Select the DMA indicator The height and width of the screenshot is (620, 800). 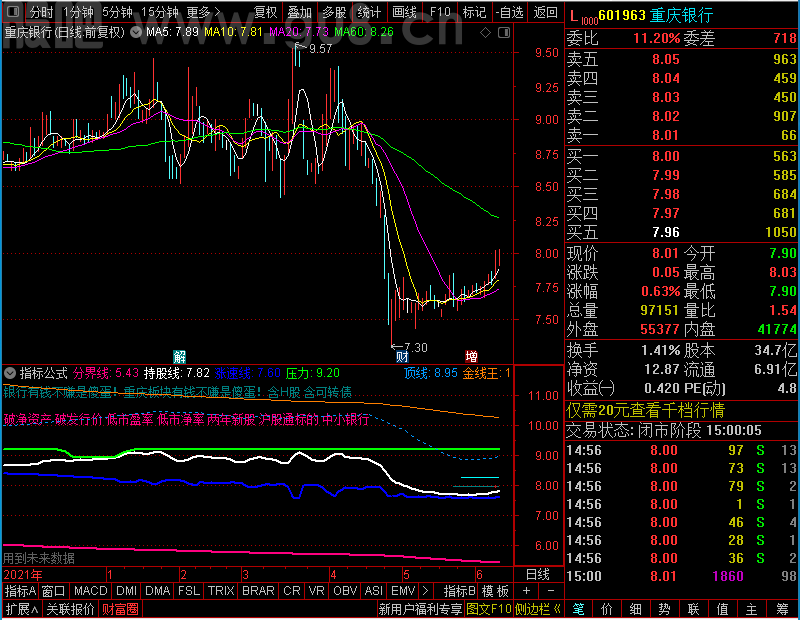[x=157, y=591]
